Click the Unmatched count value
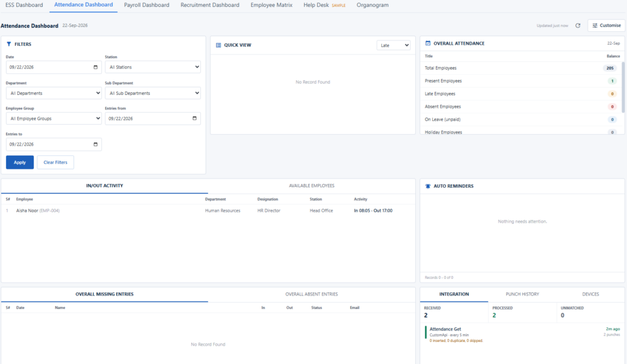The height and width of the screenshot is (364, 627). [x=563, y=315]
